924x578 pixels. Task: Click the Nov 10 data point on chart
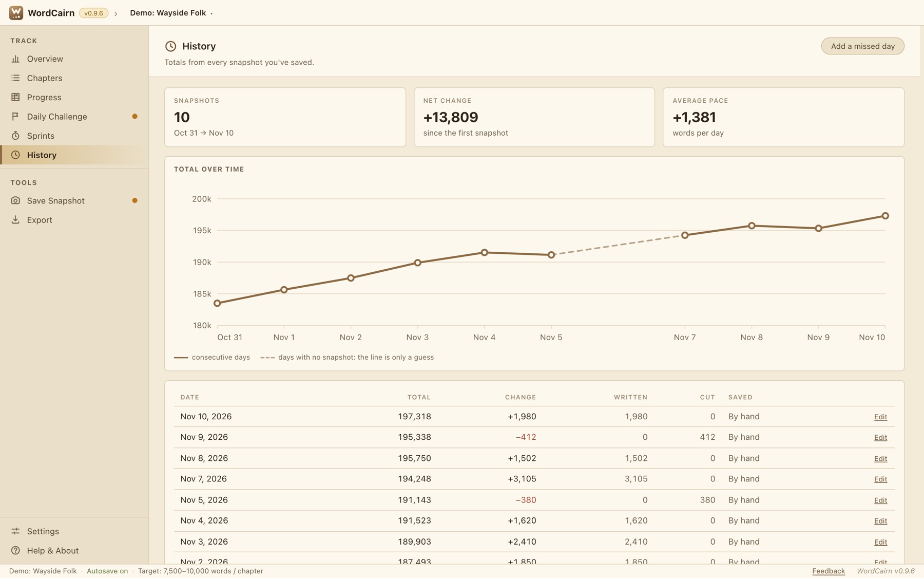pyautogui.click(x=885, y=216)
